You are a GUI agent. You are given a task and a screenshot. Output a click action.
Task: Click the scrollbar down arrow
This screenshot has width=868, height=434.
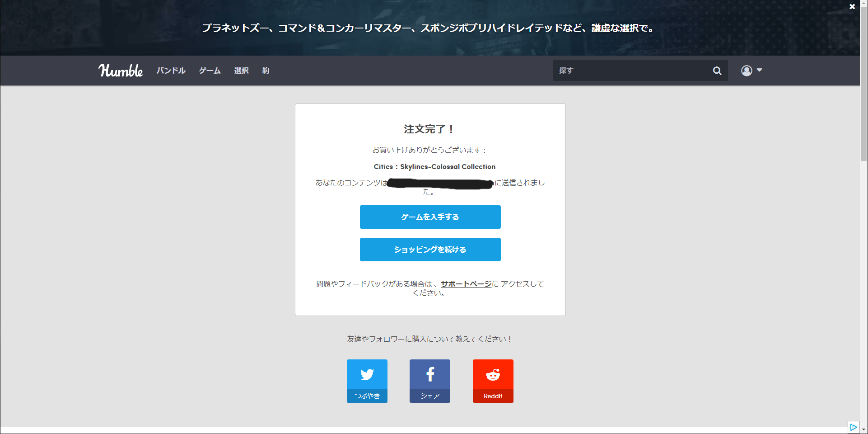[x=864, y=429]
